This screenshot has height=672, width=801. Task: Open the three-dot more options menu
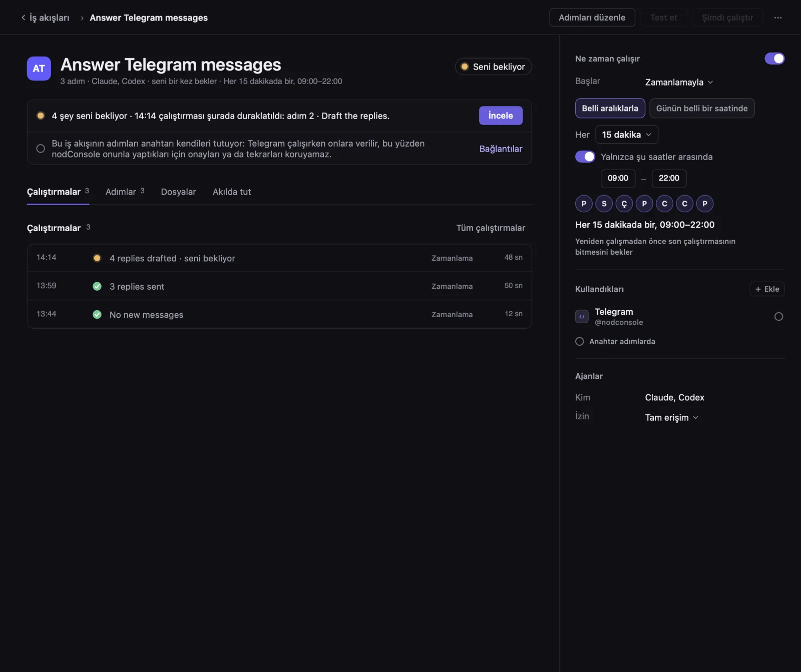pos(777,18)
